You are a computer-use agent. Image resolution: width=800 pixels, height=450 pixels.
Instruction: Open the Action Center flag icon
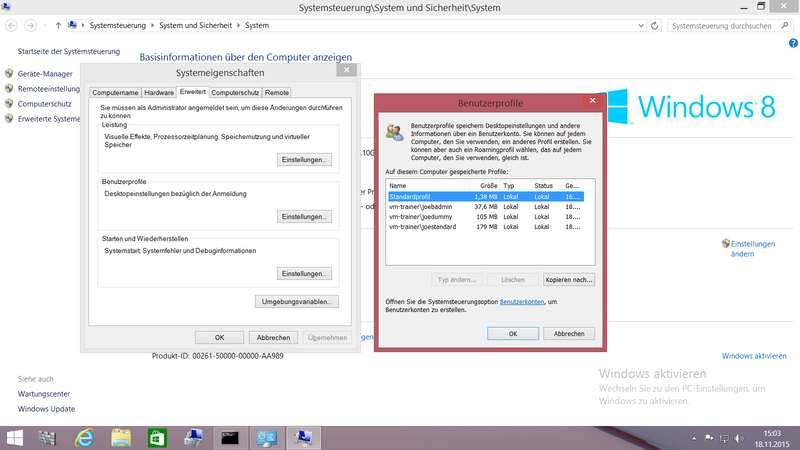(x=709, y=438)
